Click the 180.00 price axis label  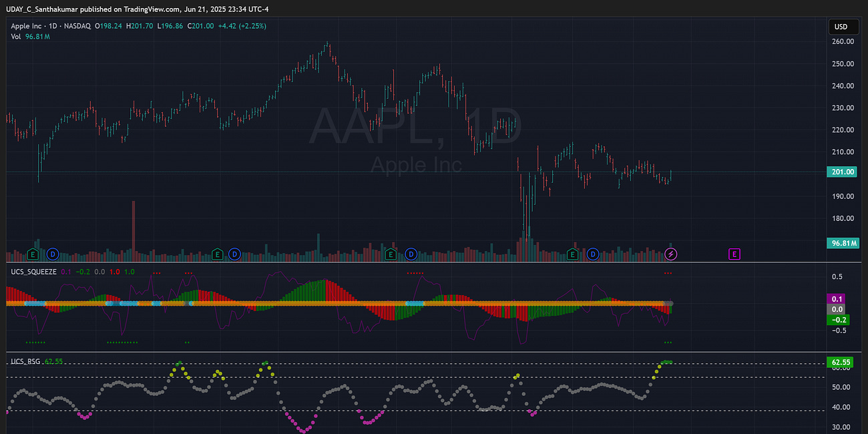pyautogui.click(x=844, y=218)
